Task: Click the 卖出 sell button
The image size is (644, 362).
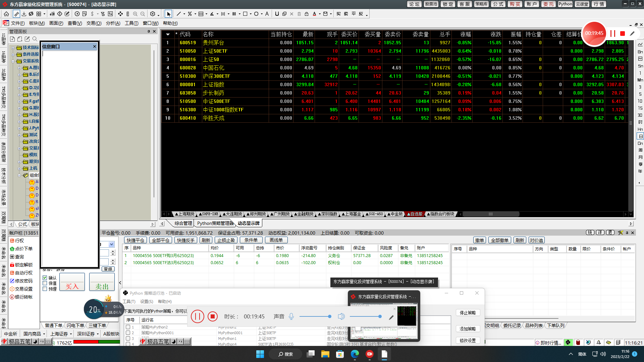Action: tap(102, 282)
